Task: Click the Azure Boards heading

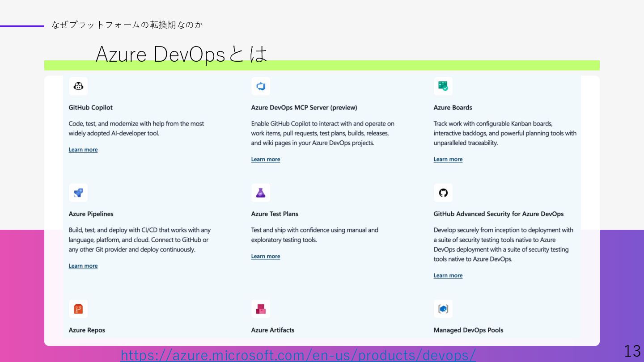Action: click(x=453, y=108)
